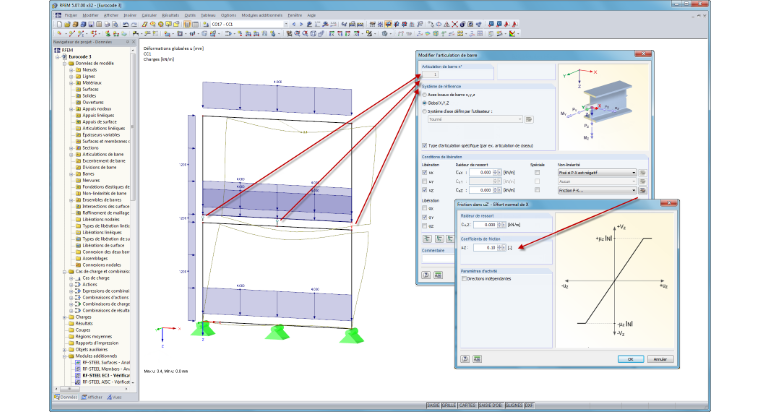760x412 pixels.
Task: Select the user-defined axis system radio button
Action: click(425, 111)
